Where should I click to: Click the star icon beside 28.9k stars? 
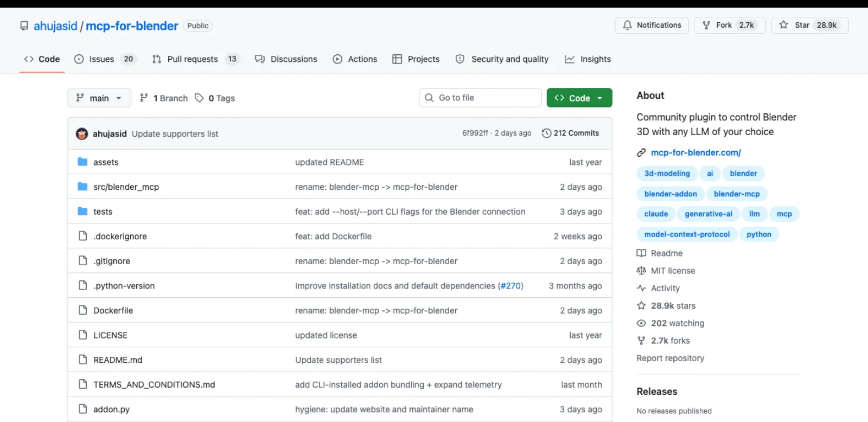click(x=641, y=305)
